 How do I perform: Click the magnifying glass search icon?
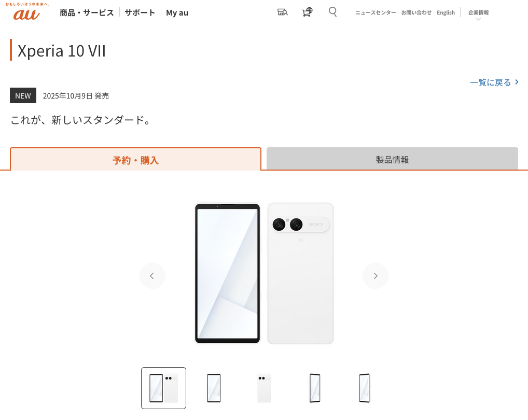(x=332, y=12)
